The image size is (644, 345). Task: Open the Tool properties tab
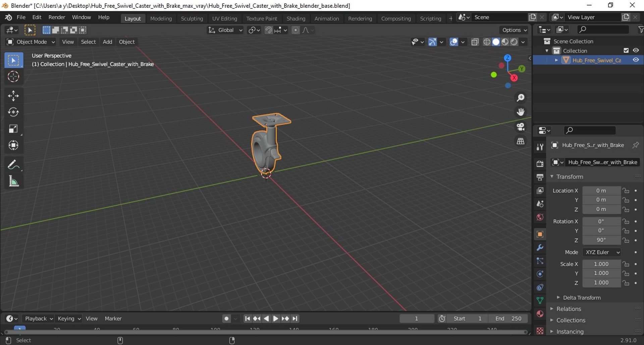click(540, 147)
